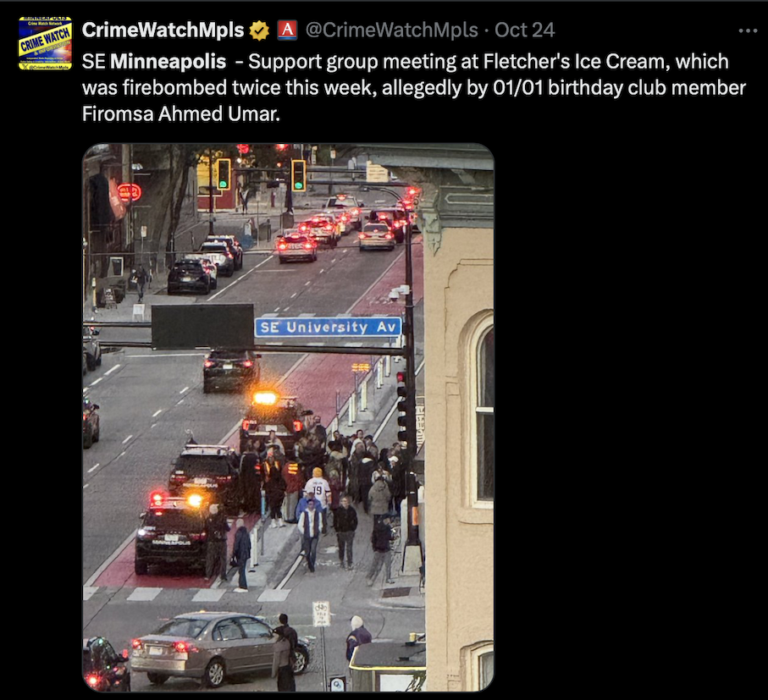Screen dimensions: 768x700
Task: Open the @CrimeWatchMpls handle link
Action: 391,30
